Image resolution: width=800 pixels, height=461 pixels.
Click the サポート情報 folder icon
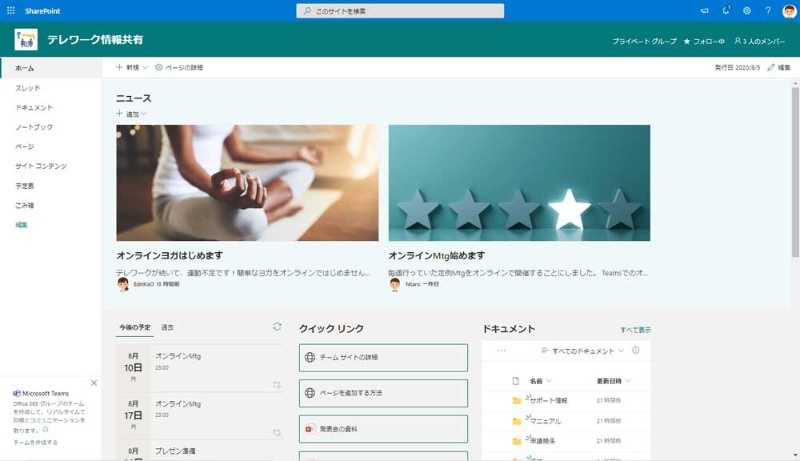click(x=517, y=401)
